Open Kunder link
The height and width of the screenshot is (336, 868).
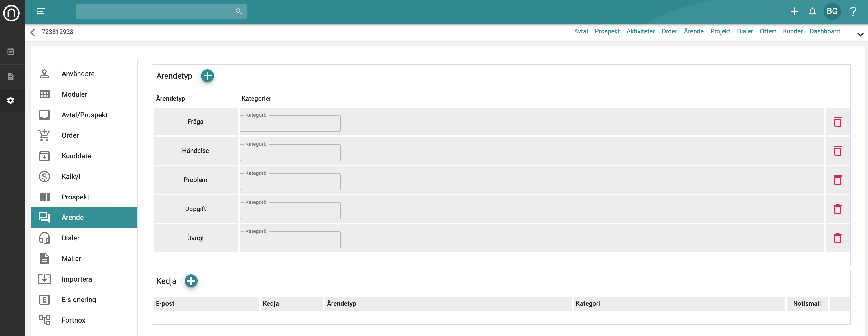[793, 31]
